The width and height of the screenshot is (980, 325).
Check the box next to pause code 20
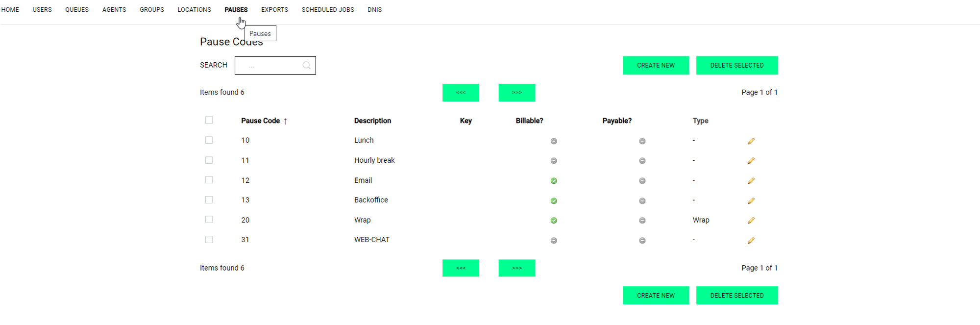pos(209,220)
